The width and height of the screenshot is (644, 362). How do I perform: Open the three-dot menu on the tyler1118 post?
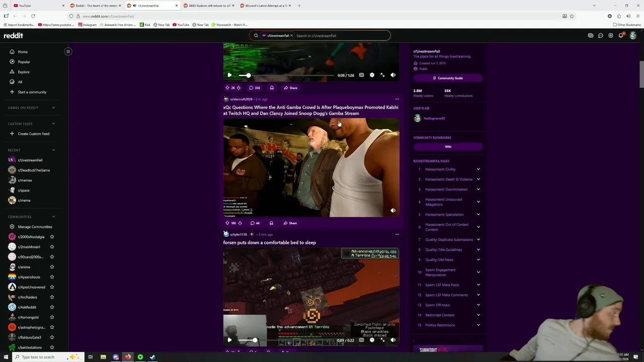coord(397,234)
